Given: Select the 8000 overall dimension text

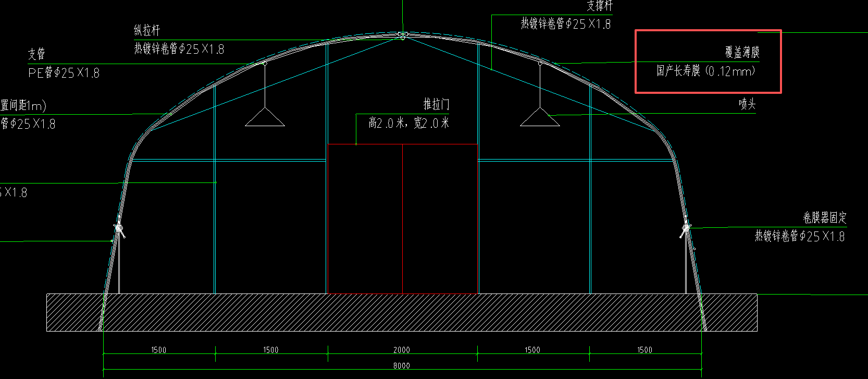Looking at the screenshot, I should (402, 365).
